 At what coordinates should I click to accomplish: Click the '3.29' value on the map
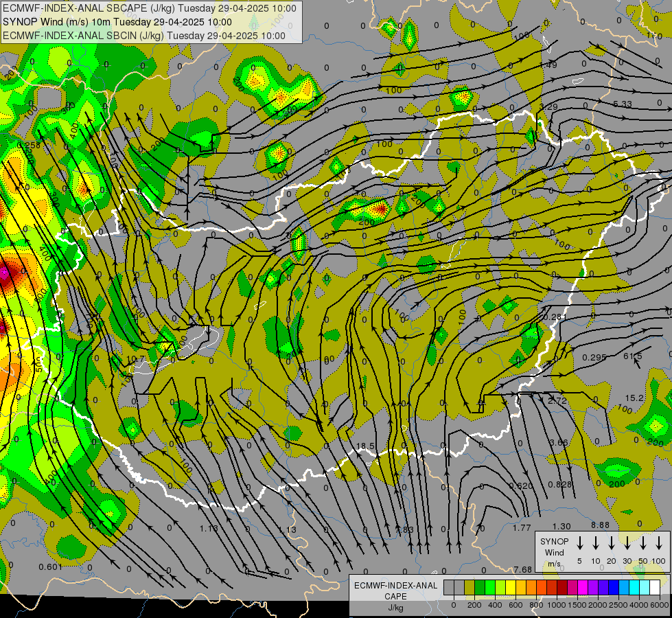click(548, 107)
